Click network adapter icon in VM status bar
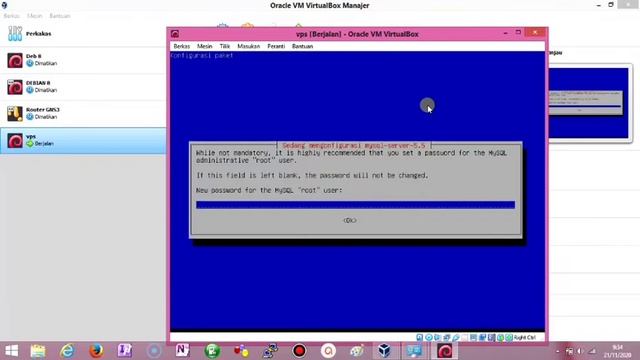This screenshot has width=640, height=360. 447,338
